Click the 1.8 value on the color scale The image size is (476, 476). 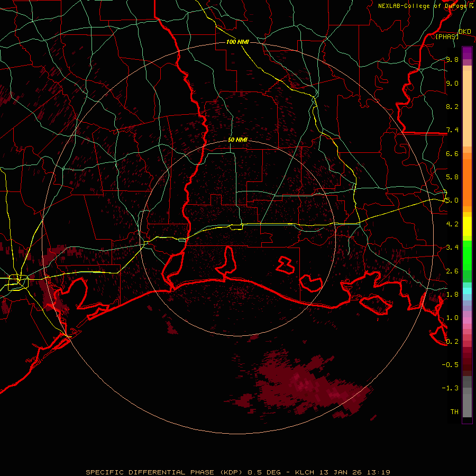tap(452, 295)
